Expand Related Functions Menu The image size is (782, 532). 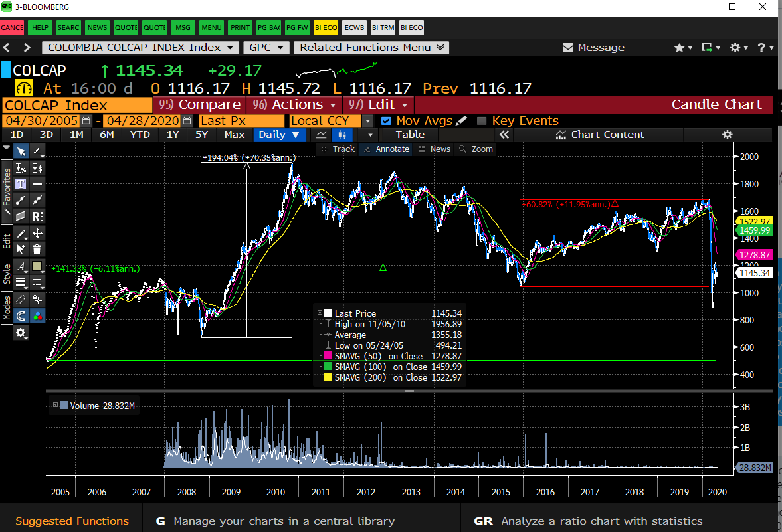coord(371,47)
